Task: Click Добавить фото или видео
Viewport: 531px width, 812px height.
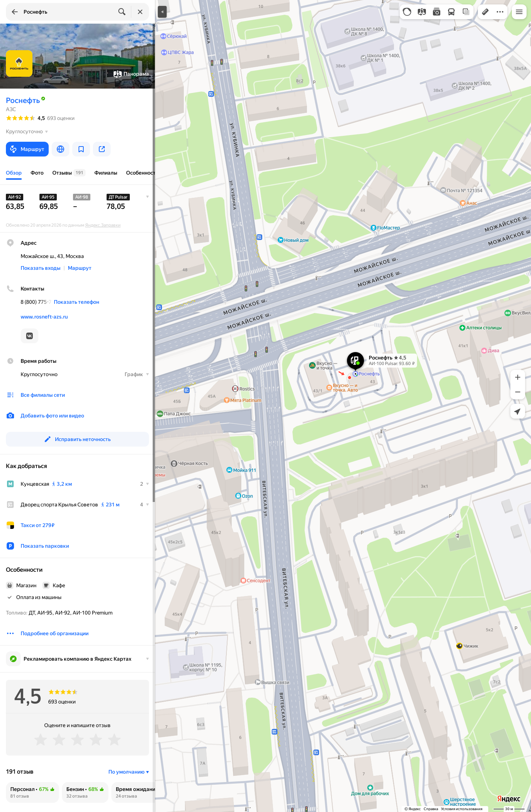Action: tap(52, 416)
